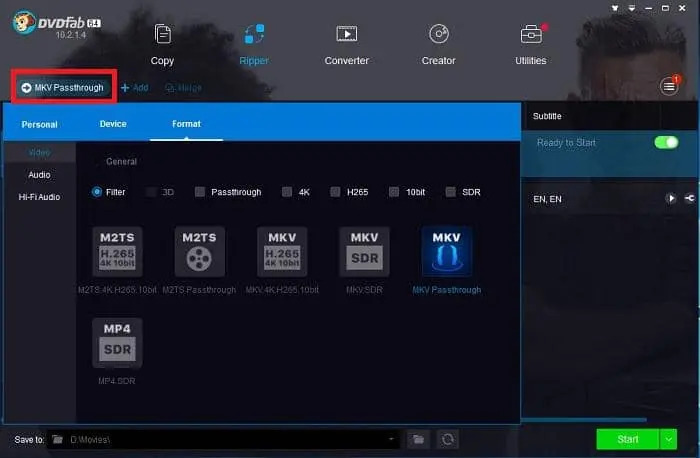Enable the SDR filter checkbox

450,192
